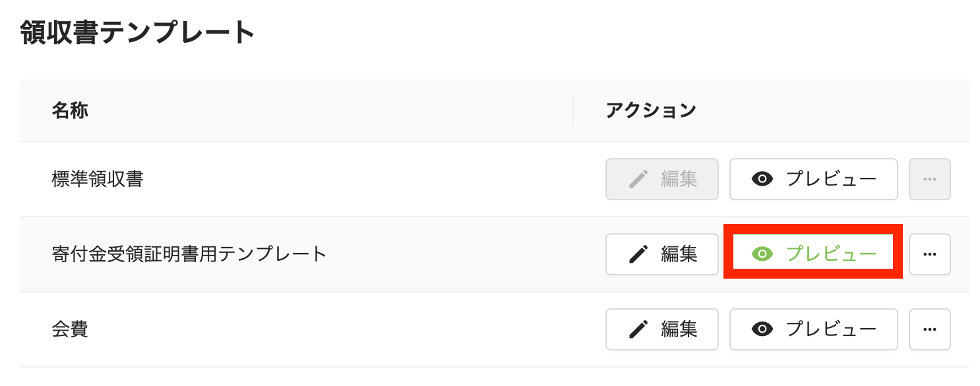Click the eye icon in 会費 row
Image resolution: width=980 pixels, height=386 pixels.
(762, 329)
